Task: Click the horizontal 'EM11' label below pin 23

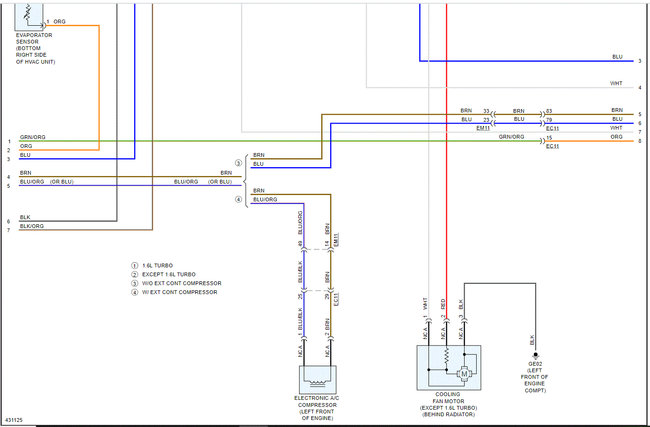Action: click(483, 128)
